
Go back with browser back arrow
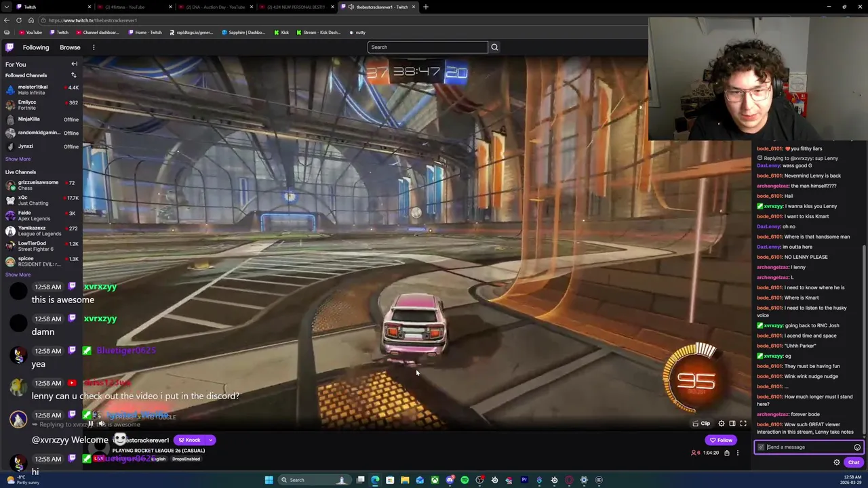(7, 20)
